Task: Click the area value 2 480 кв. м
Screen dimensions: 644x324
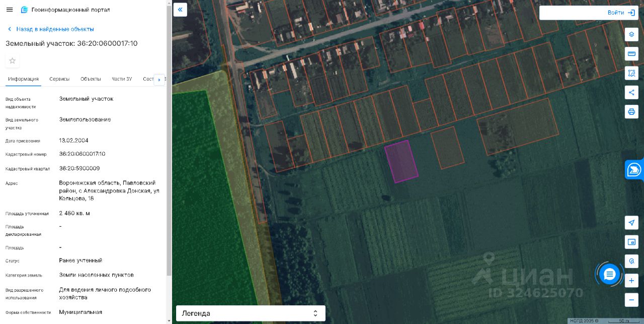Action: (x=74, y=213)
